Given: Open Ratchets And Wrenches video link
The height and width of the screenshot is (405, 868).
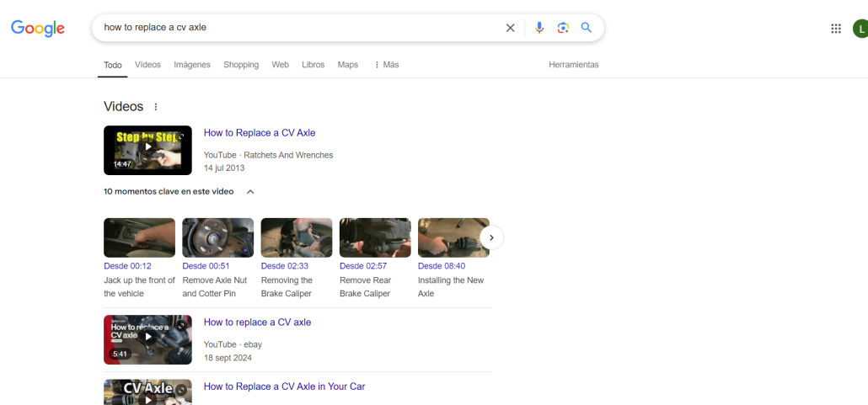Looking at the screenshot, I should pos(260,133).
